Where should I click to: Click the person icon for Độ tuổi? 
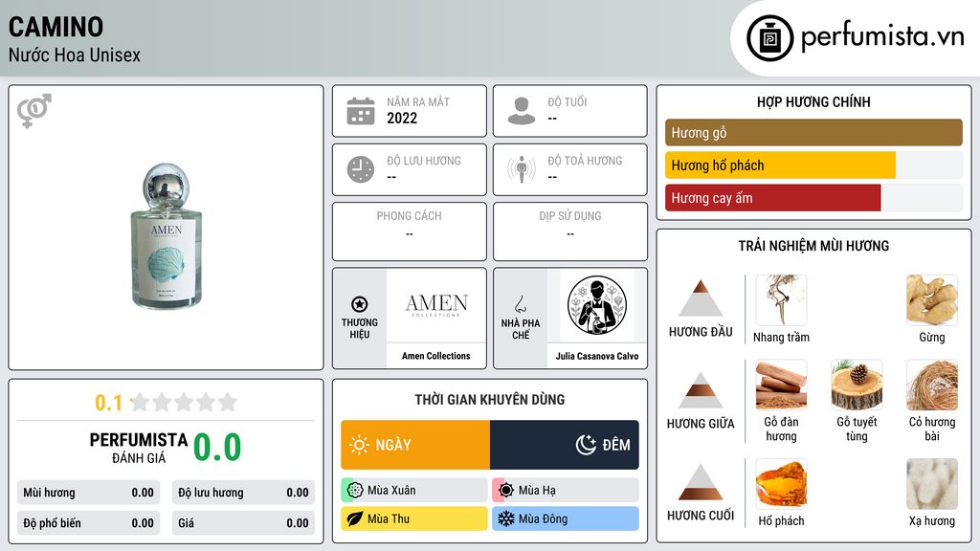522,111
